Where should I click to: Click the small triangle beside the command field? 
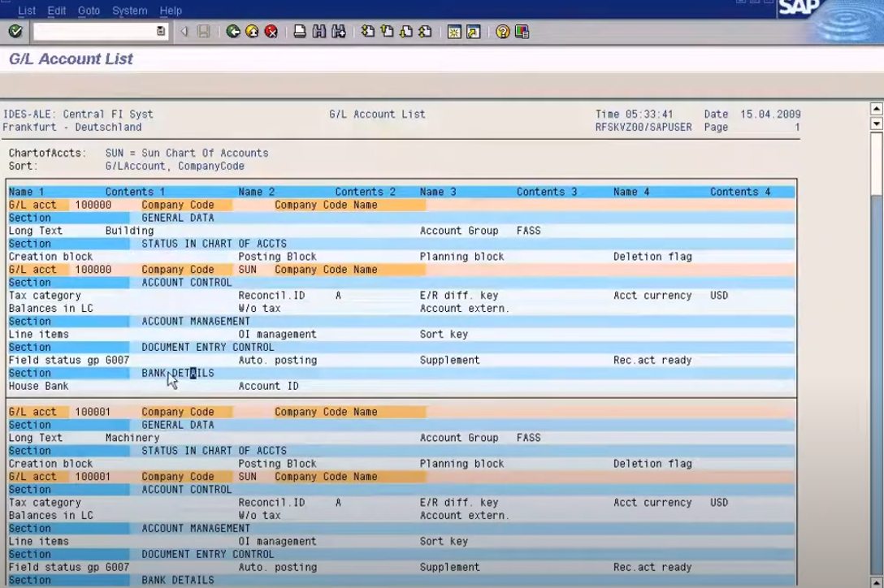(x=184, y=32)
